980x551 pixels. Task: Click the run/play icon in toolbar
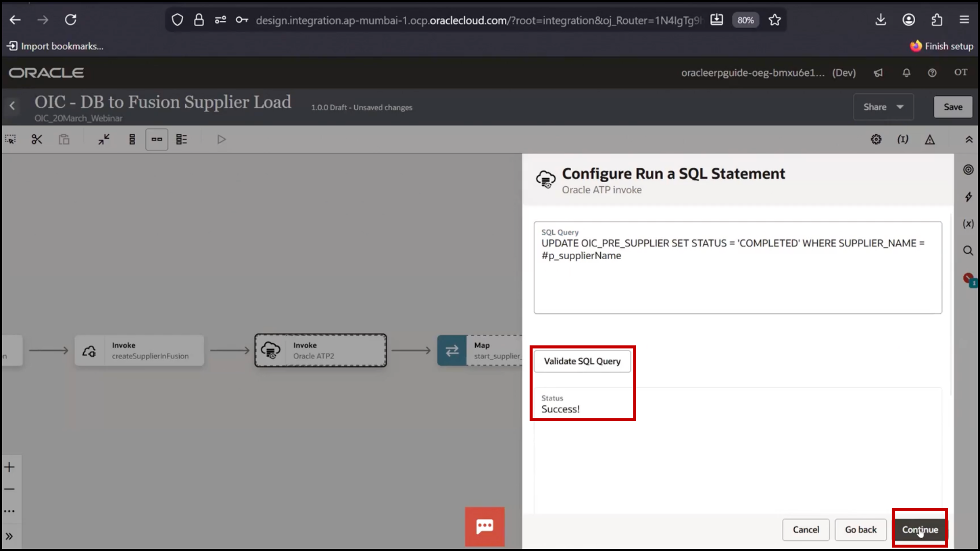(x=221, y=139)
